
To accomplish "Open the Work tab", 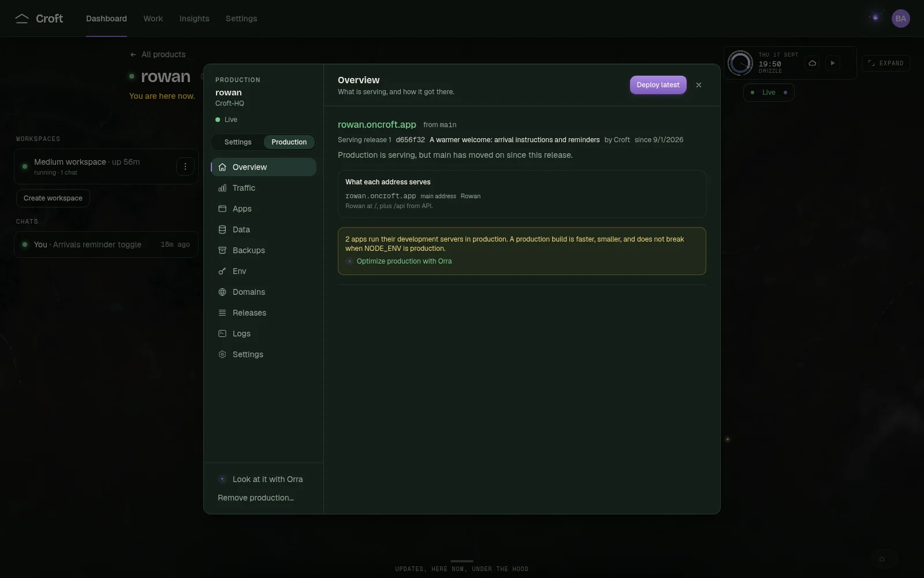I will coord(153,18).
